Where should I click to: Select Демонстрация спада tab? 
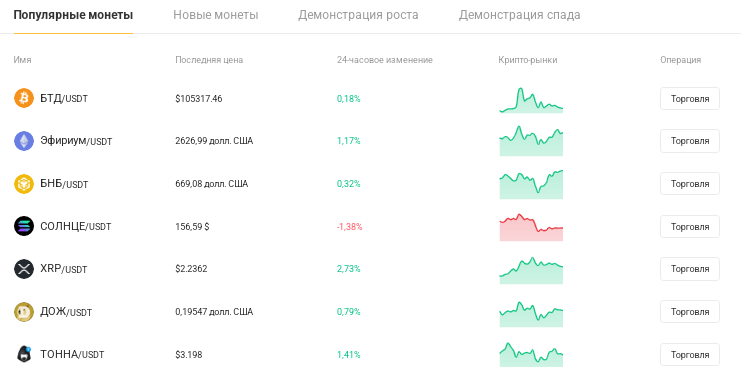pos(519,15)
